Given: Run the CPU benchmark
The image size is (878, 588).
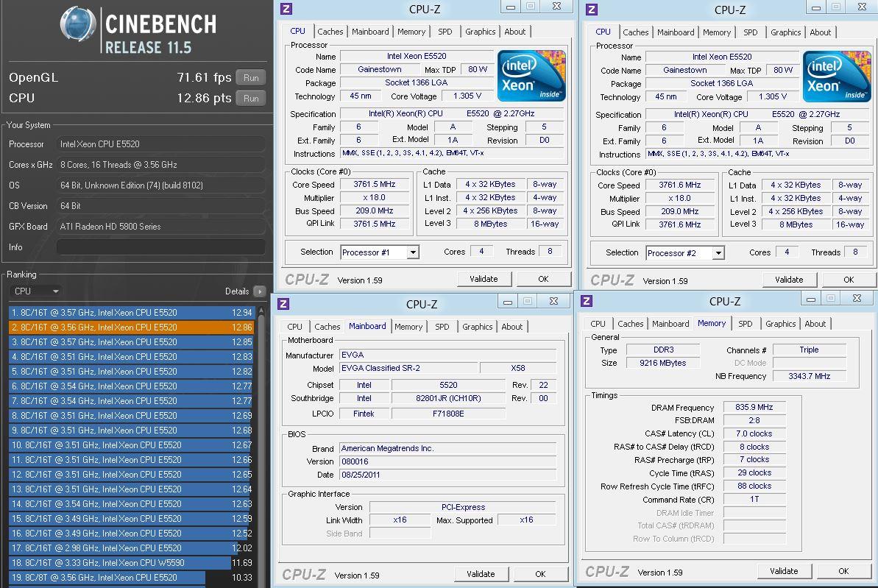Looking at the screenshot, I should [x=251, y=99].
